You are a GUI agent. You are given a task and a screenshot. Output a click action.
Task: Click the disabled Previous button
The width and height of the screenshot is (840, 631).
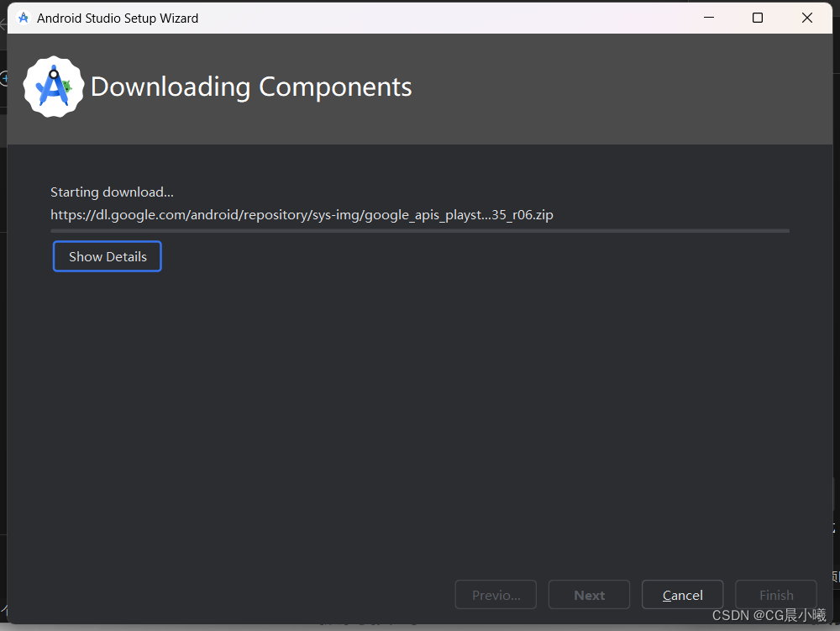click(x=496, y=595)
